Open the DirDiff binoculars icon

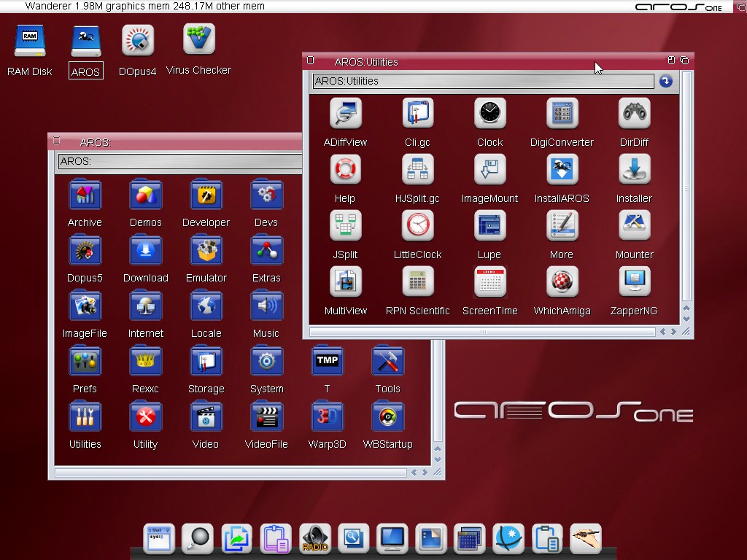(x=634, y=114)
